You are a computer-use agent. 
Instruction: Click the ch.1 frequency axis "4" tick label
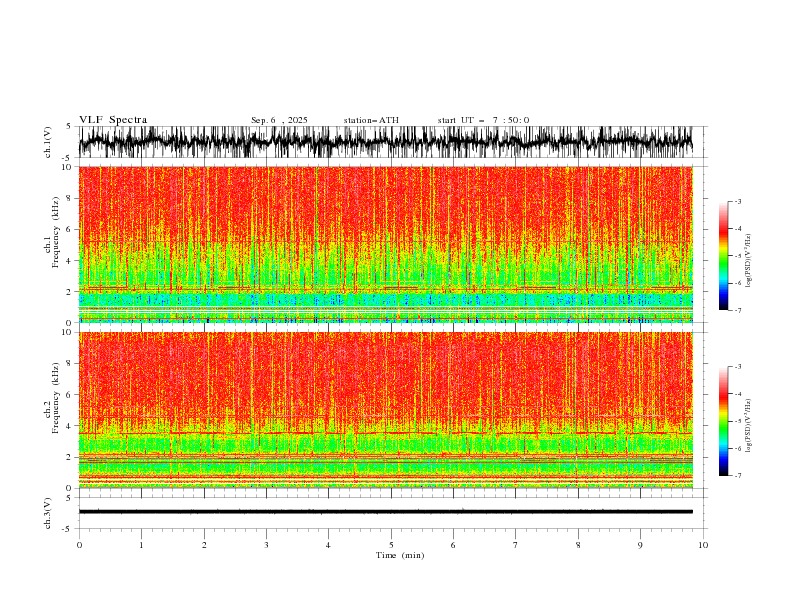(70, 261)
